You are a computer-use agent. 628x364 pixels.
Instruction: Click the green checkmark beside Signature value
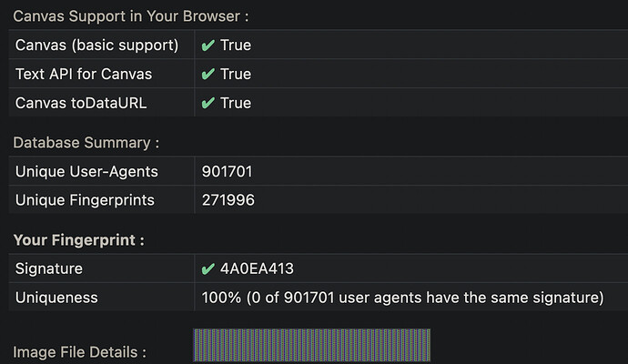(208, 268)
